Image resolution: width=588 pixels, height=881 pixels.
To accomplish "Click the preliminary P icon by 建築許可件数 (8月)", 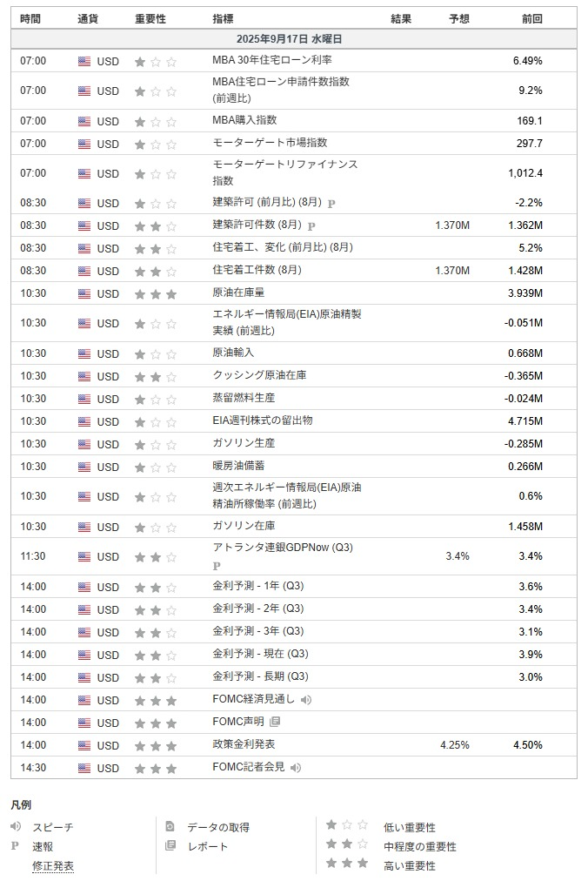I will [x=311, y=225].
